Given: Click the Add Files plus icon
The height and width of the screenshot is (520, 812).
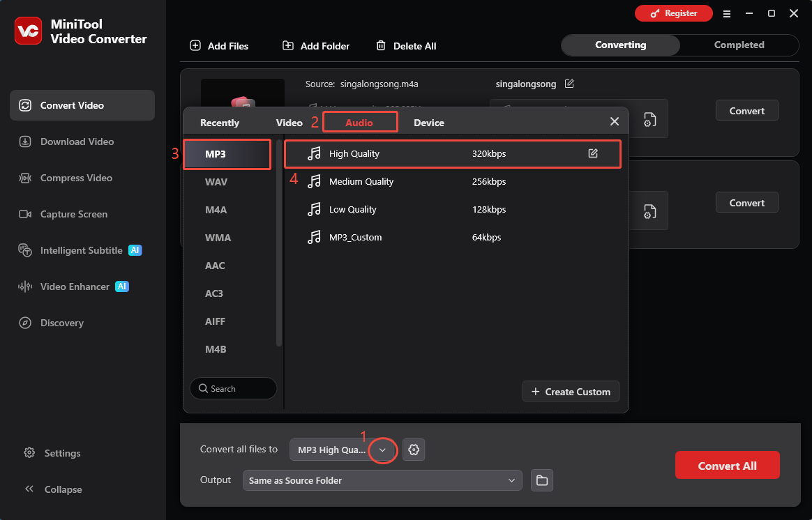Looking at the screenshot, I should click(x=195, y=45).
